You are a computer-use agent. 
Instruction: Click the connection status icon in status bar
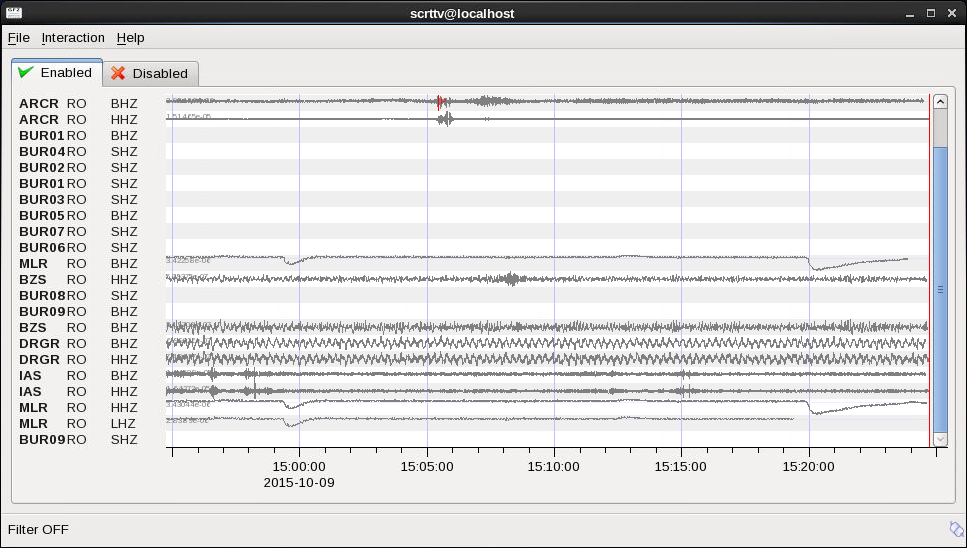956,529
